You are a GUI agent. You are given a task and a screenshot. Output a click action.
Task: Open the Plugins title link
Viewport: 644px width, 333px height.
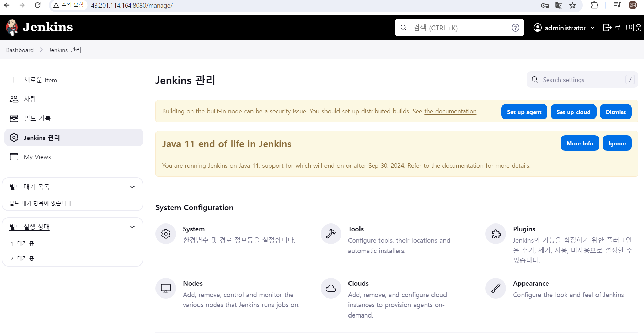coord(524,229)
